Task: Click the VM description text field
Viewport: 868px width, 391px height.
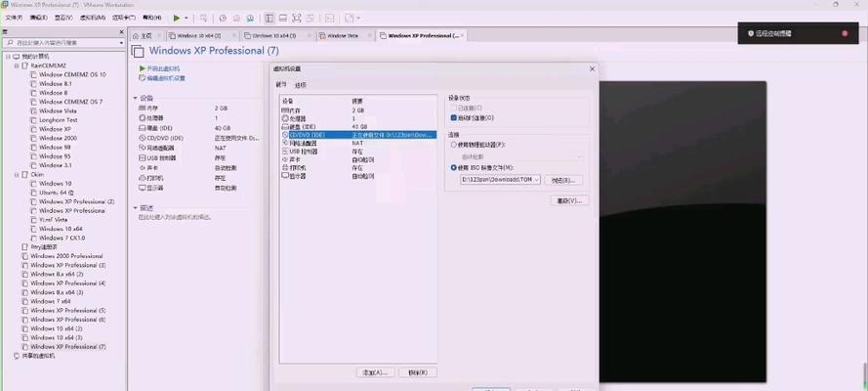Action: coord(176,217)
